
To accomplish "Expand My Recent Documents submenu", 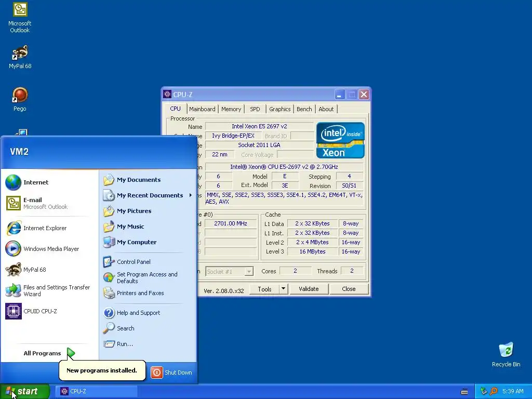I will [148, 195].
